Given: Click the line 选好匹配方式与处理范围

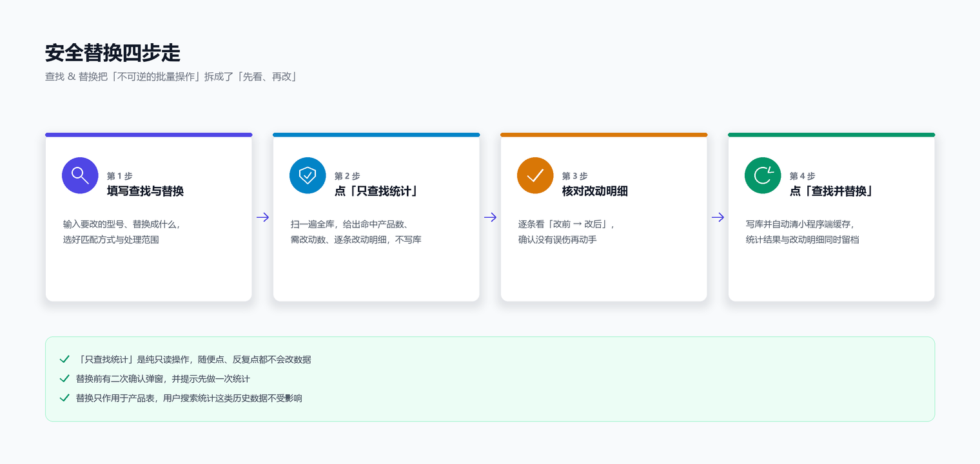Looking at the screenshot, I should pos(111,240).
